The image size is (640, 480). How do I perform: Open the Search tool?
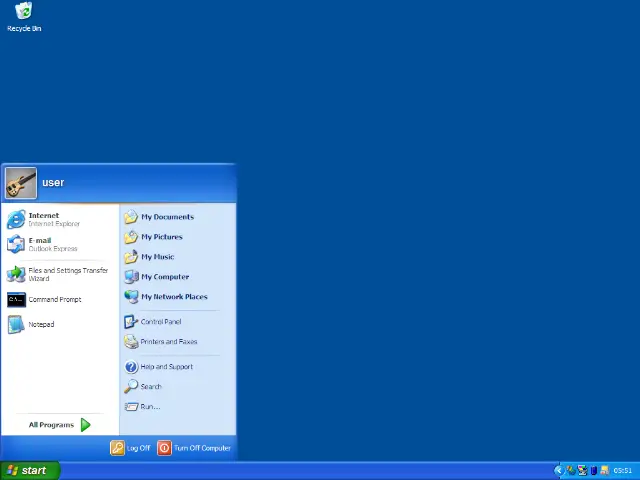[x=178, y=387]
